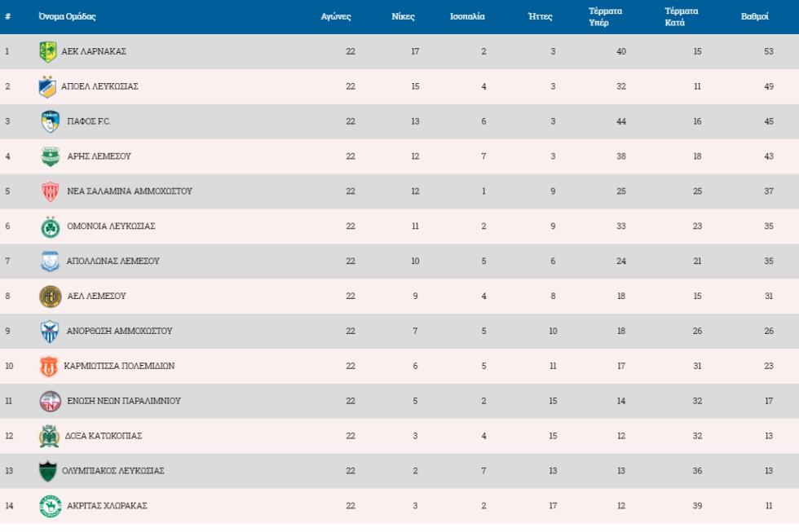Open ΑΕΚ ΛΑΡΝΑΚΑΣ team name link
Image resolution: width=799 pixels, height=532 pixels.
click(94, 51)
